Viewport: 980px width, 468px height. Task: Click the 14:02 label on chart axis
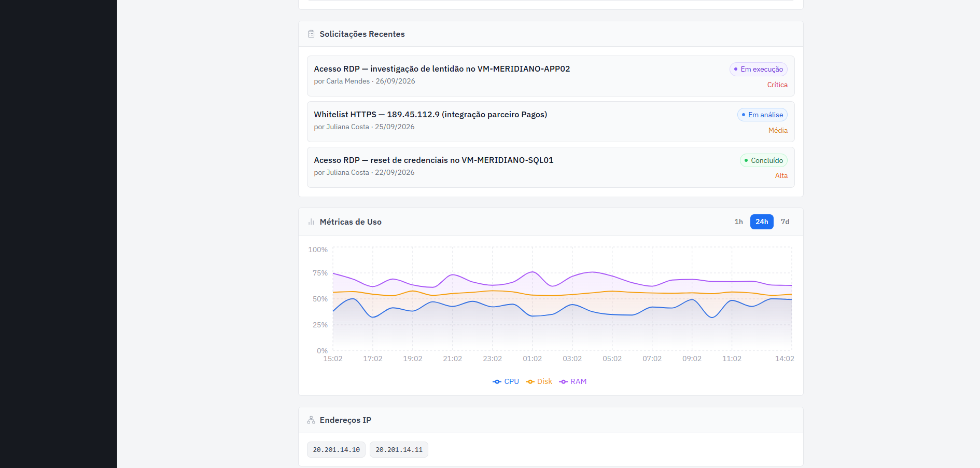785,359
